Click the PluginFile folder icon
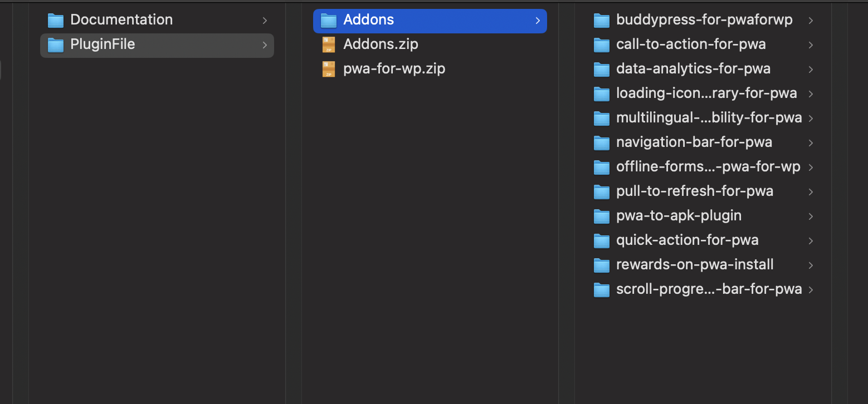This screenshot has width=868, height=404. tap(55, 46)
